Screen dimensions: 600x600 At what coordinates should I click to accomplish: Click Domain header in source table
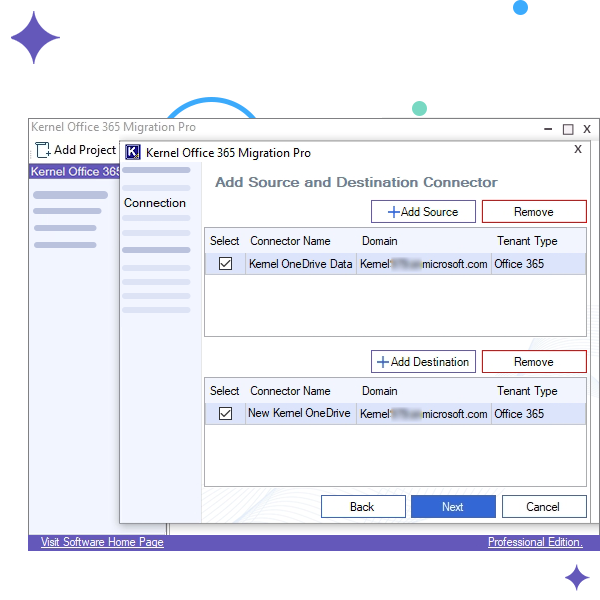tap(380, 241)
